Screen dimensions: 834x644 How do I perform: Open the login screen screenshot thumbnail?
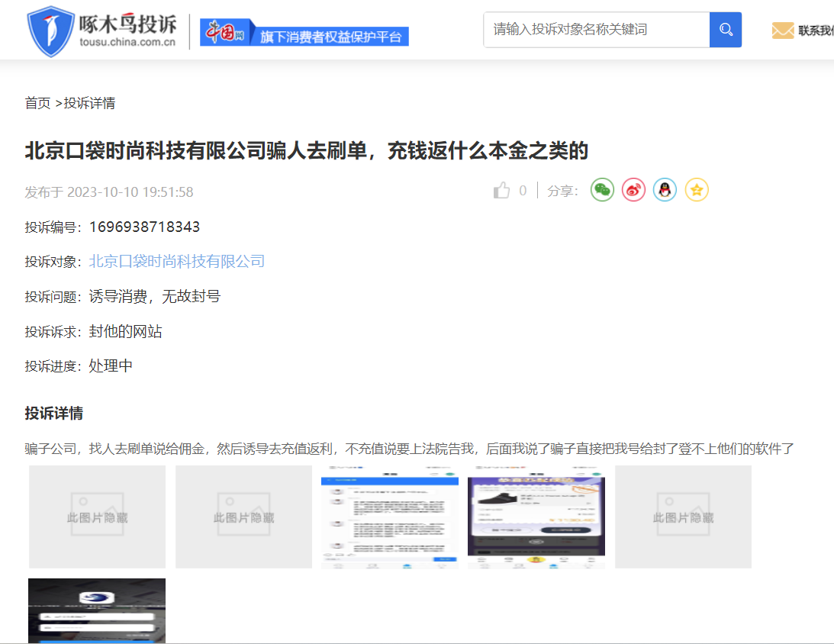pos(97,610)
